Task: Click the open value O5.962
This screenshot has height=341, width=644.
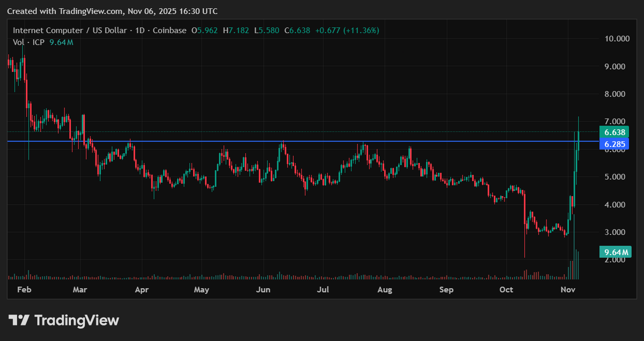Action: pos(204,31)
